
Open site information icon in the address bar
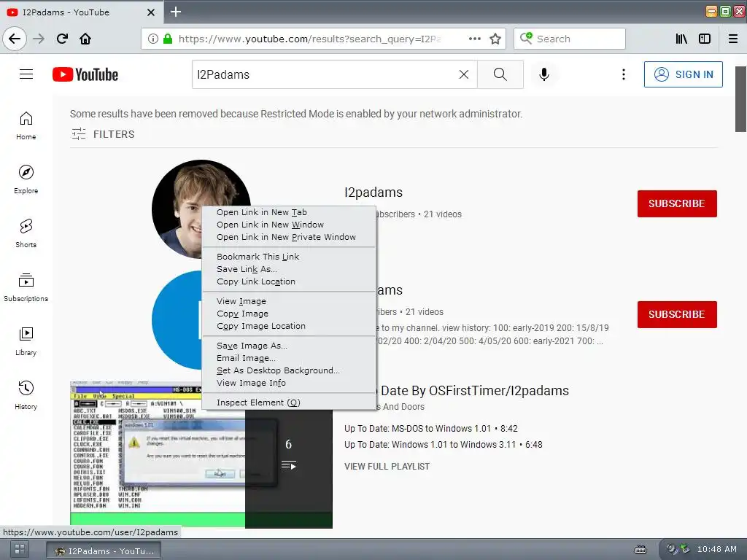pos(153,39)
